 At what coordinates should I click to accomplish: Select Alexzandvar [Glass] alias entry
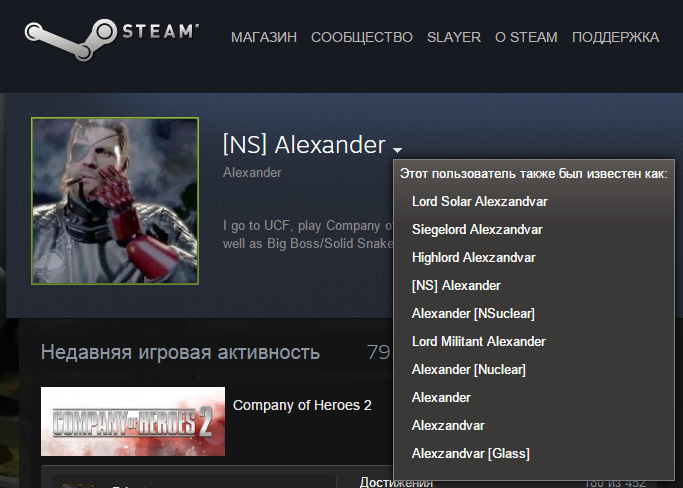(x=470, y=453)
